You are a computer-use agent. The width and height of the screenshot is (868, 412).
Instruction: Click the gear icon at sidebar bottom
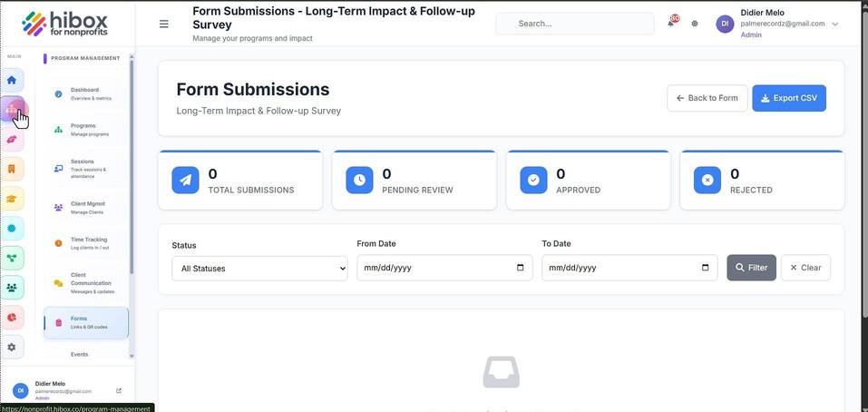12,348
